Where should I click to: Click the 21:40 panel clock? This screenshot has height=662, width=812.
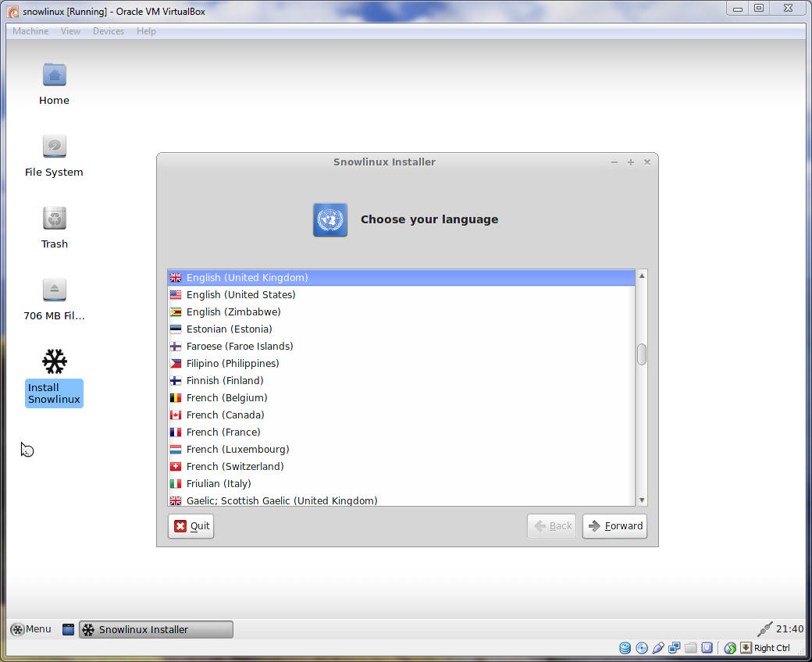789,629
